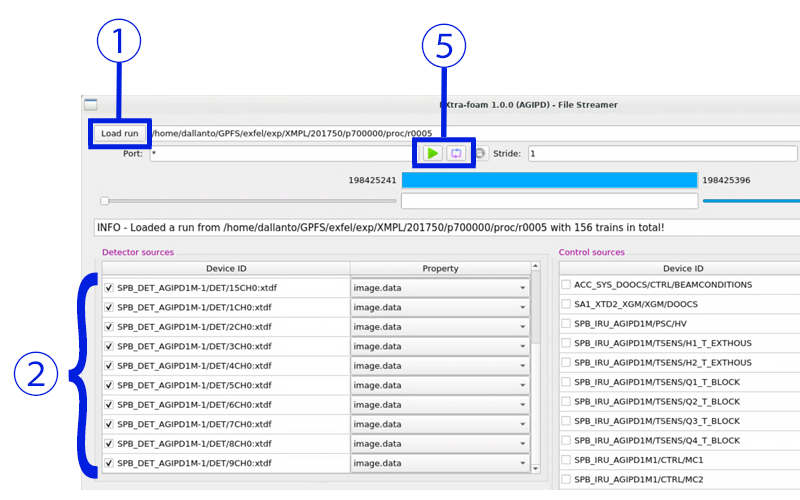
Task: Click the Control sources group label
Action: coord(591,252)
